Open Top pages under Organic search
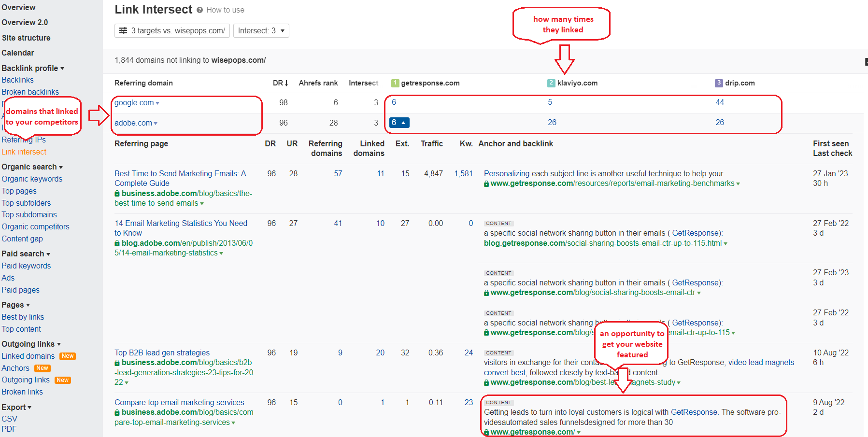Viewport: 868px width, 437px height. 19,191
